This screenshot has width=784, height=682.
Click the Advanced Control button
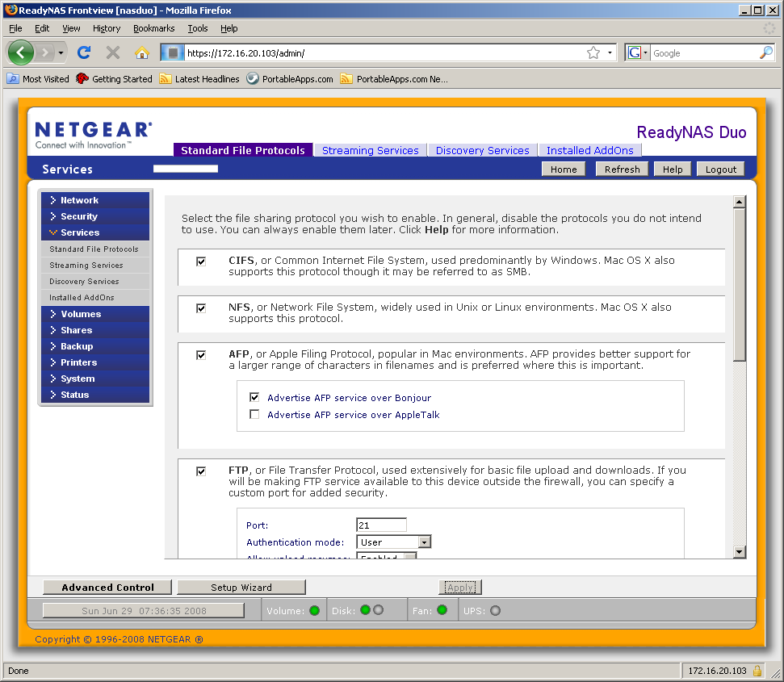pos(107,588)
